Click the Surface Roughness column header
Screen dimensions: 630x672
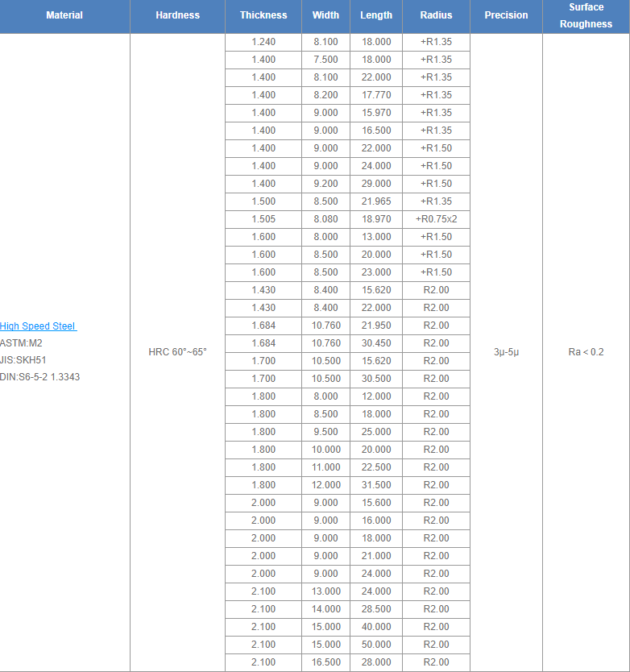click(586, 15)
